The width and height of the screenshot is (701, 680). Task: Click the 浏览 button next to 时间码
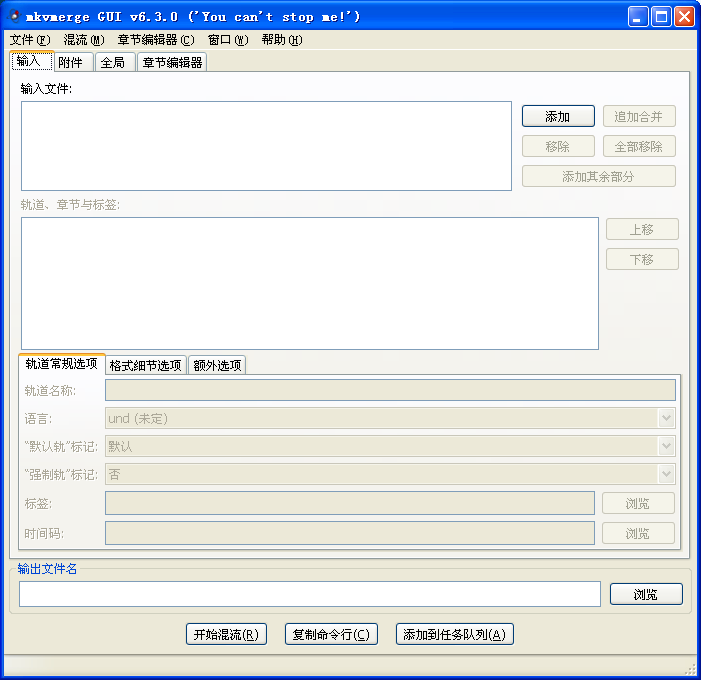[638, 533]
